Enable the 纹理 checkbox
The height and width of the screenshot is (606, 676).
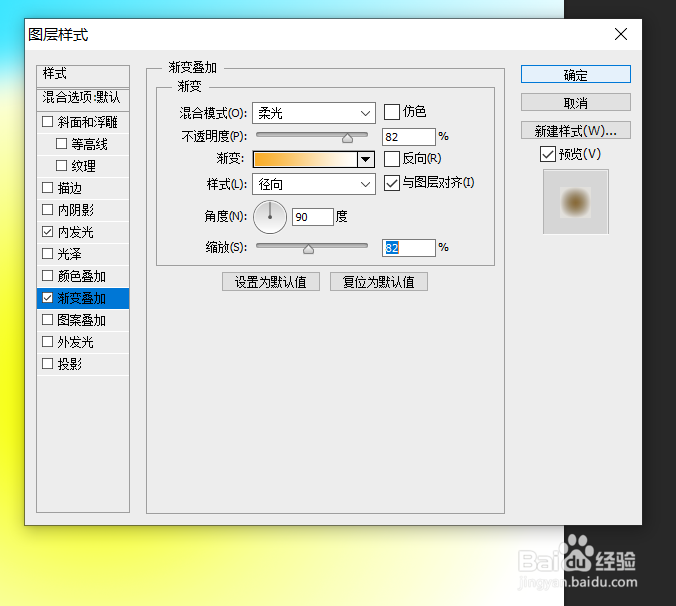61,166
